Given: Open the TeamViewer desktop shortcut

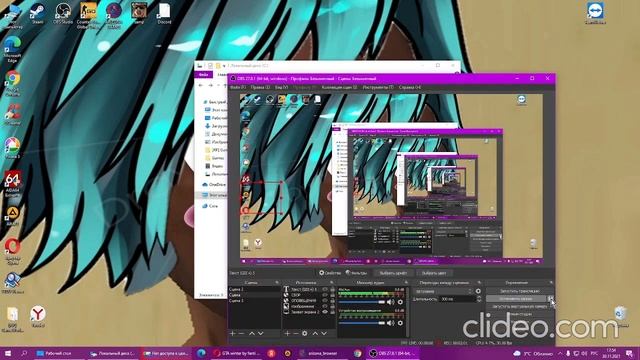Looking at the screenshot, I should pyautogui.click(x=596, y=12).
